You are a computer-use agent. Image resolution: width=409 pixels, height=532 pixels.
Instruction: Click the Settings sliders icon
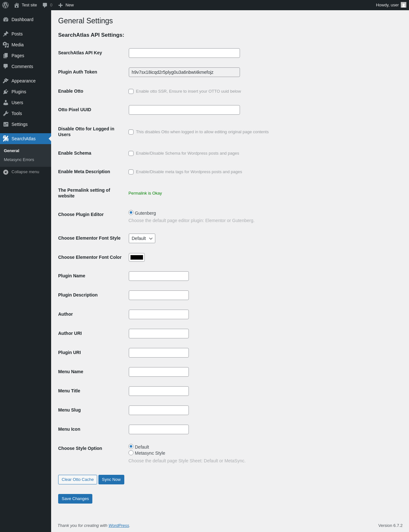6,124
